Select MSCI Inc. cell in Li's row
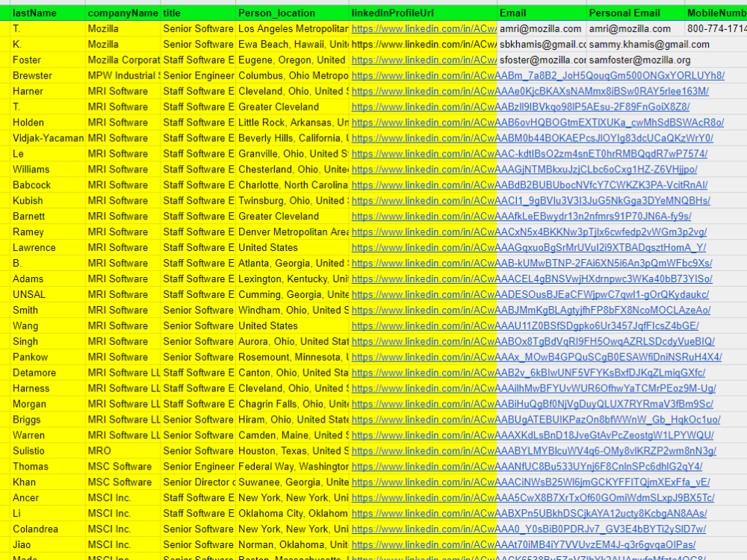This screenshot has height=560, width=747. click(x=123, y=514)
